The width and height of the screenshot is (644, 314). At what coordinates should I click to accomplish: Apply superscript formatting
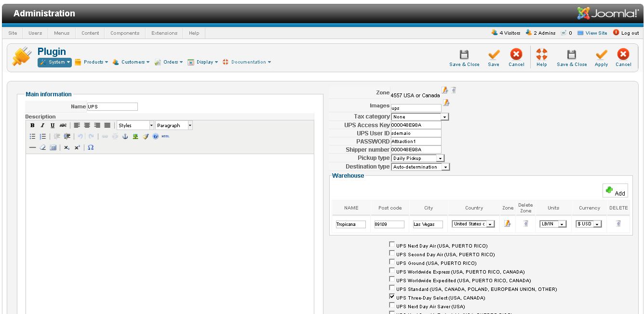tap(77, 147)
